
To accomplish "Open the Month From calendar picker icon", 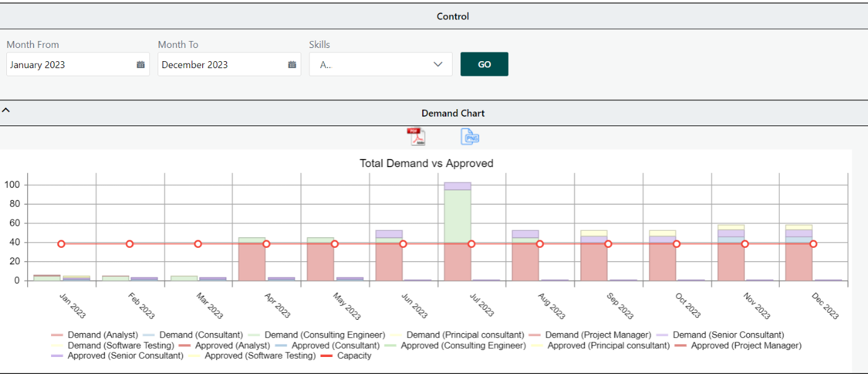I will [141, 64].
